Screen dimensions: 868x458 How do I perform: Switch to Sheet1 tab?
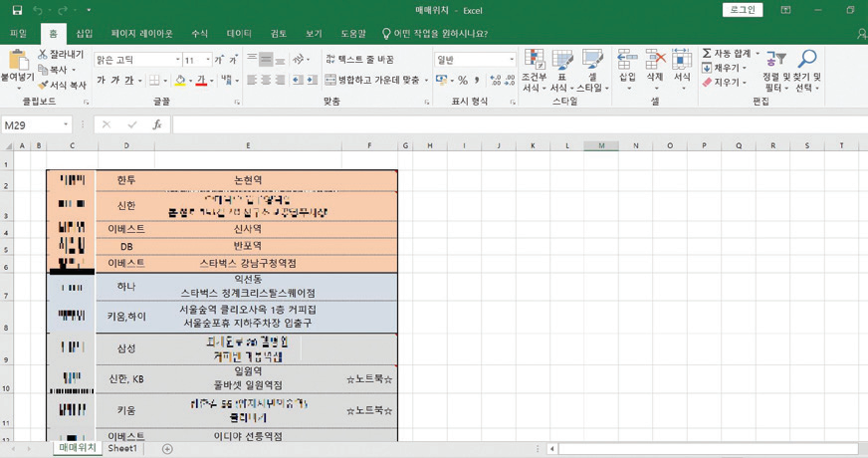coord(122,448)
